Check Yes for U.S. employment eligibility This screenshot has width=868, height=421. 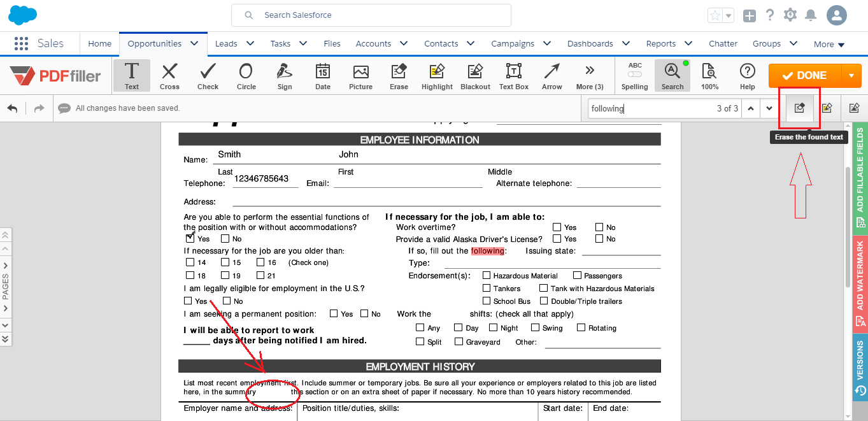click(188, 301)
